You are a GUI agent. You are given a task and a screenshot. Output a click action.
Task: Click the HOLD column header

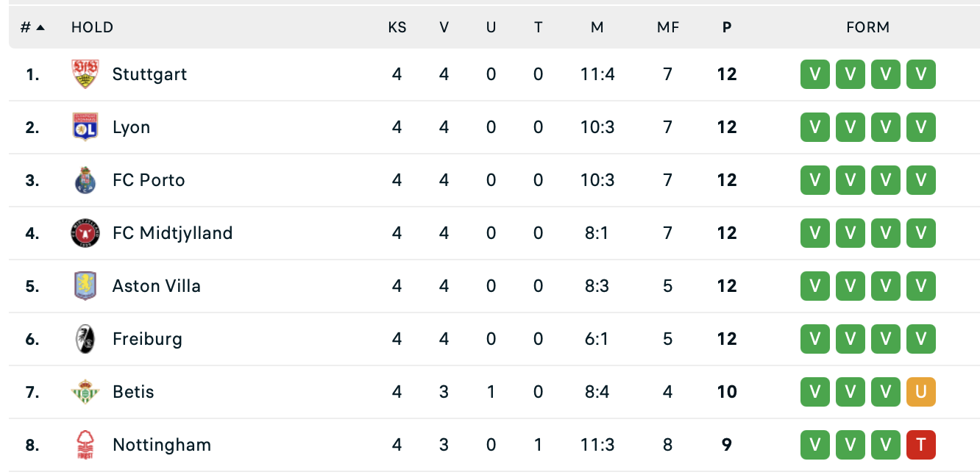point(92,27)
